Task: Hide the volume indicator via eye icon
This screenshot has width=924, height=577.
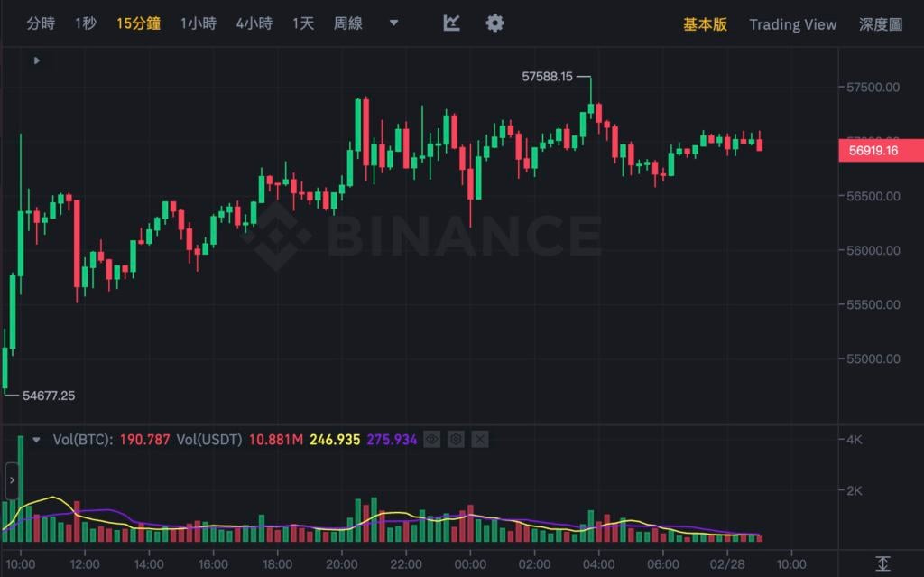Action: [432, 440]
